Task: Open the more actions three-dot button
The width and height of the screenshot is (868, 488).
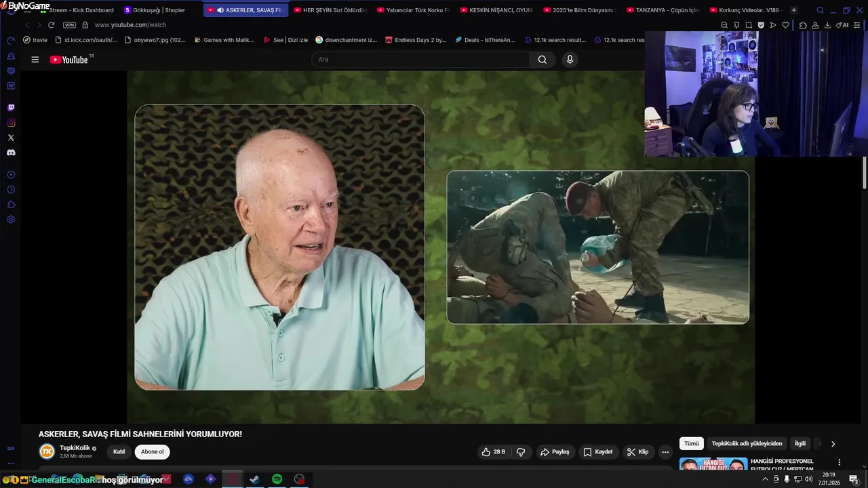Action: point(665,452)
